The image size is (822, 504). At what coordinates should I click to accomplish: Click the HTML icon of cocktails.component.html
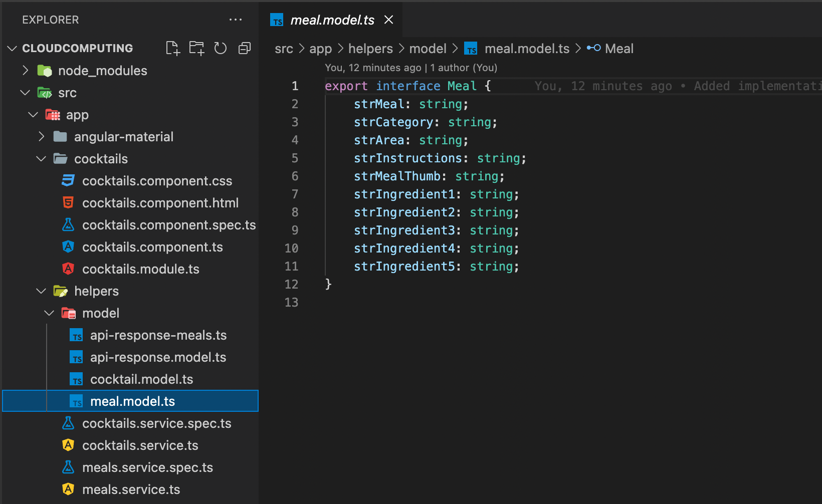[68, 202]
